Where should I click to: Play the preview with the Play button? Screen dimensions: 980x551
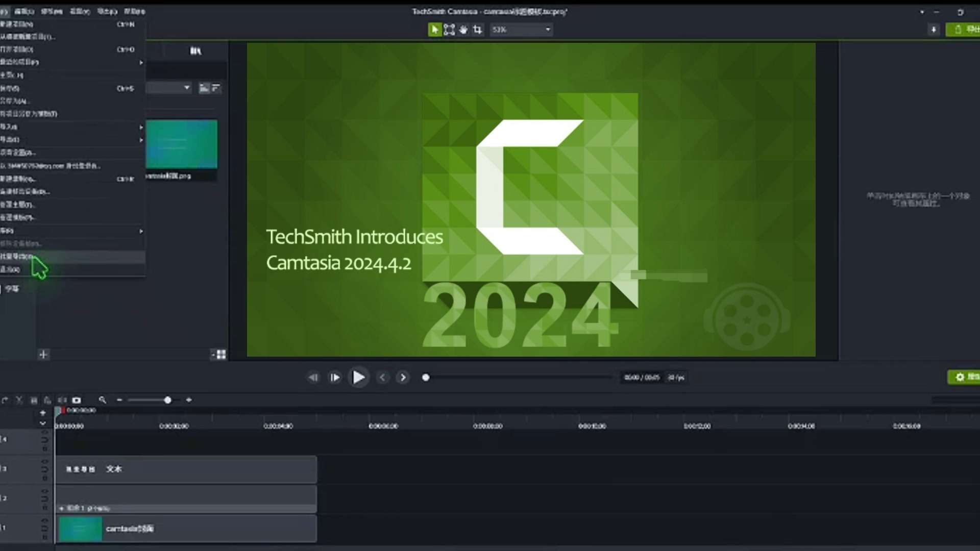point(359,378)
